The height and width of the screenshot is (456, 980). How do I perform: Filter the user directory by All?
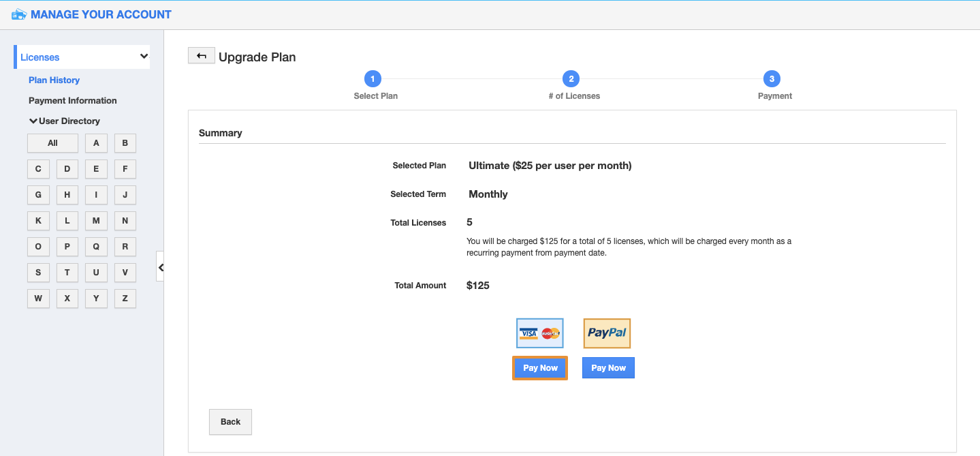[52, 143]
